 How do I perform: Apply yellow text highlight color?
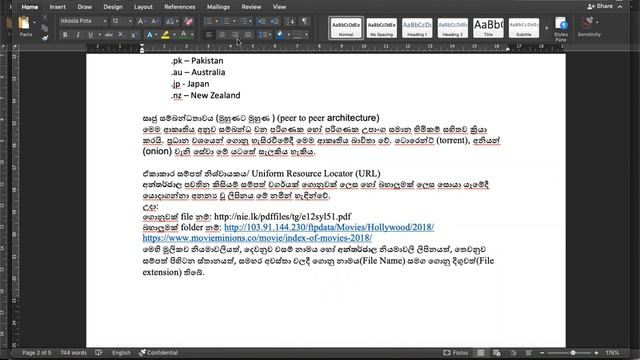click(165, 35)
